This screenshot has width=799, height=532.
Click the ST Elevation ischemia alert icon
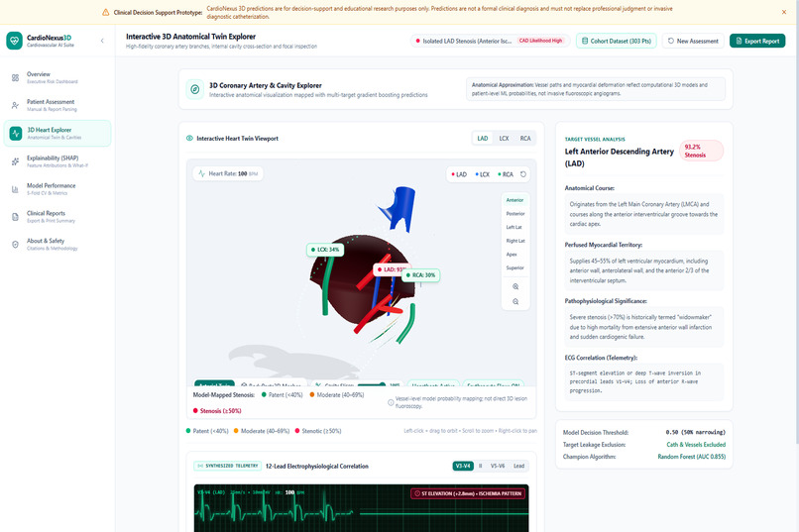click(x=417, y=493)
